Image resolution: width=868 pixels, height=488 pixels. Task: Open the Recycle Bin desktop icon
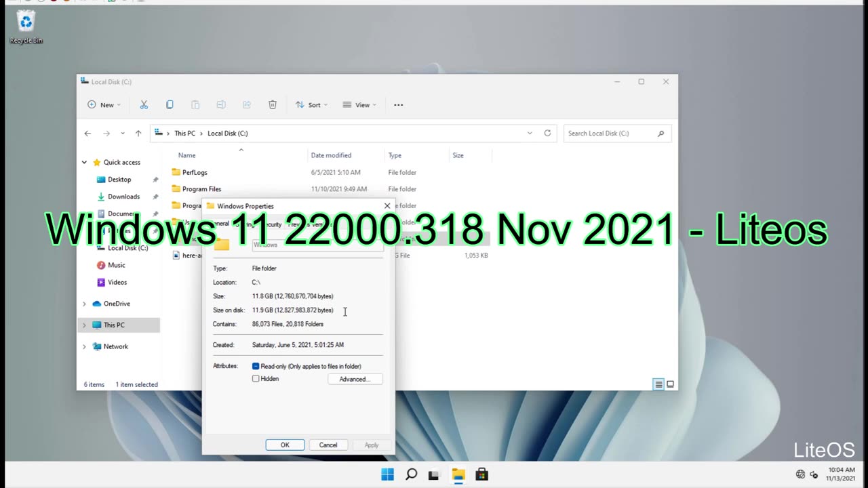point(26,27)
